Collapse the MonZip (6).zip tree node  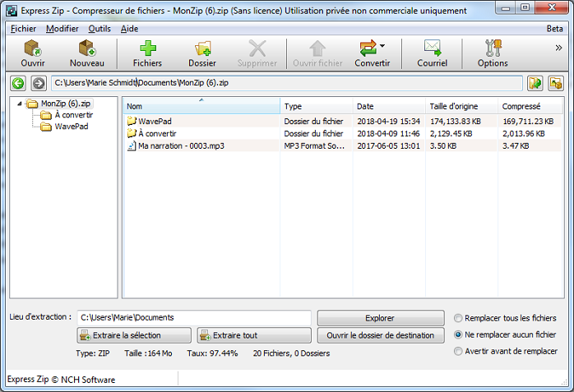pos(20,104)
